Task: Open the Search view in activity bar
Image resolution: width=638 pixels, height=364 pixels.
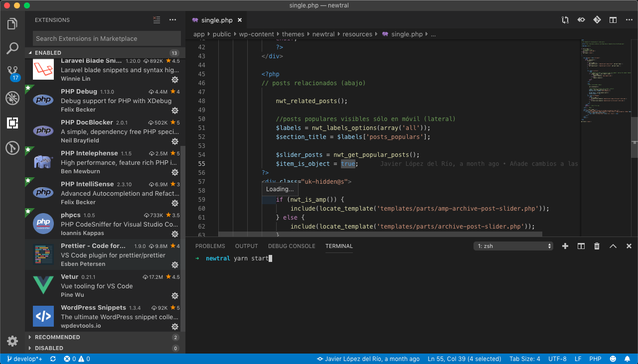Action: click(12, 48)
